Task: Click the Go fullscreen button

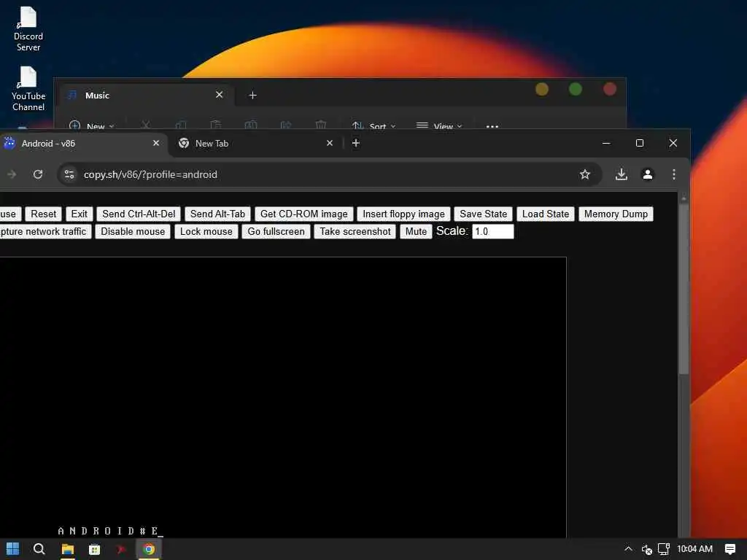Action: click(276, 231)
